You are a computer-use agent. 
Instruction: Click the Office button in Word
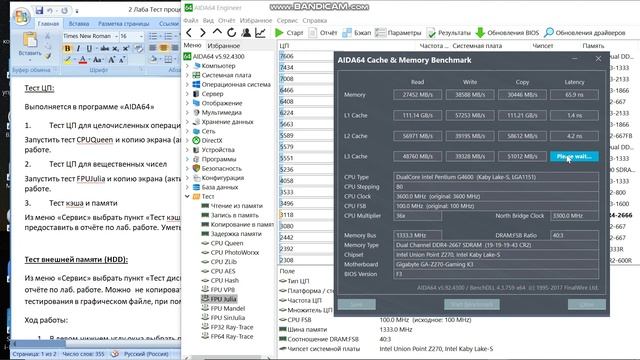[x=21, y=16]
